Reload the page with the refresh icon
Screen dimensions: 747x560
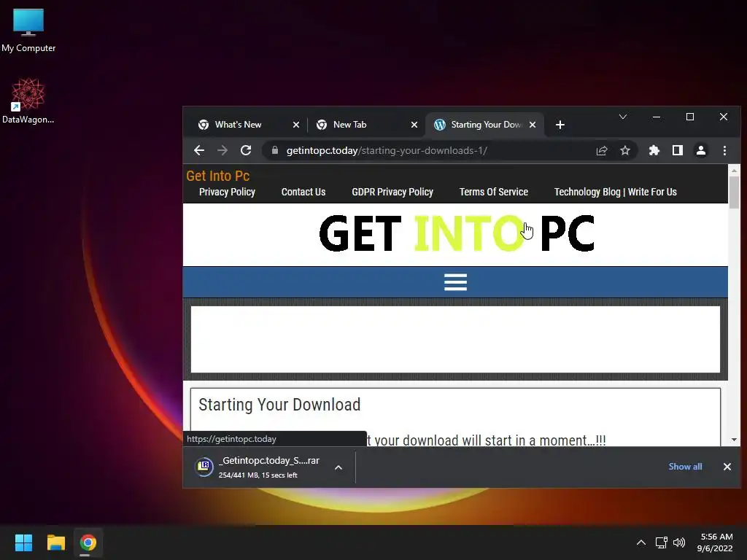click(246, 150)
